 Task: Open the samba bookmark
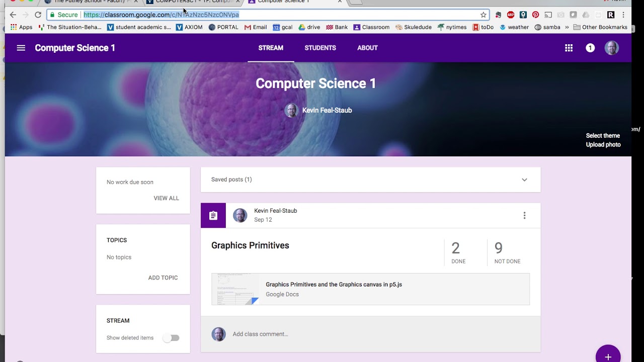(x=547, y=27)
